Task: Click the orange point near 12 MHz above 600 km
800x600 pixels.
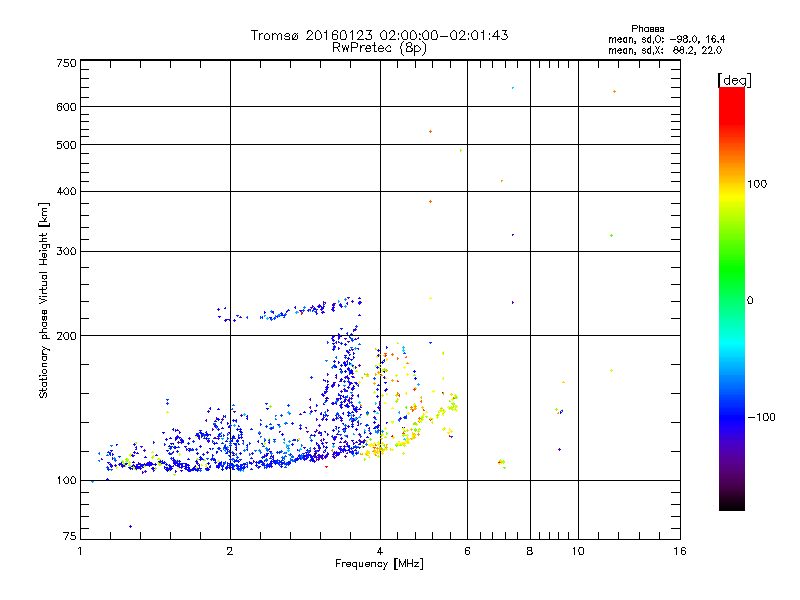Action: [x=614, y=92]
